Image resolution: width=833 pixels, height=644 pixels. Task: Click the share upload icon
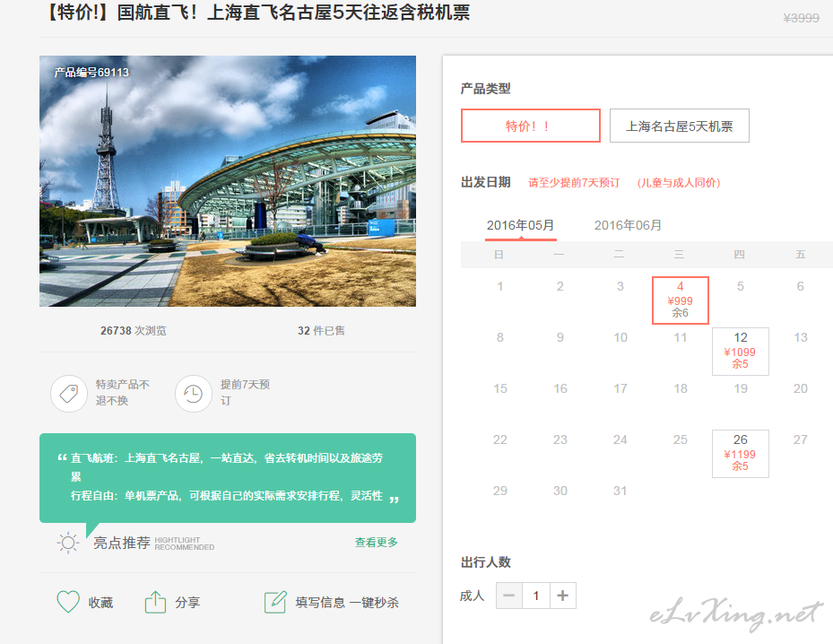click(x=155, y=602)
